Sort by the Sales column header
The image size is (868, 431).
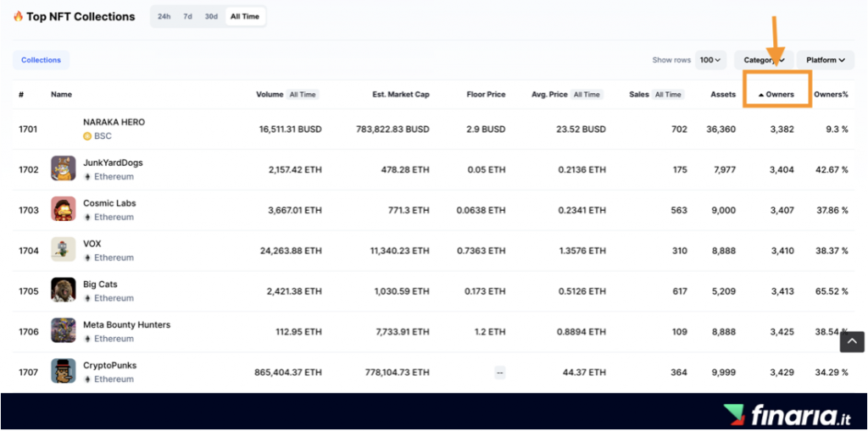(639, 95)
